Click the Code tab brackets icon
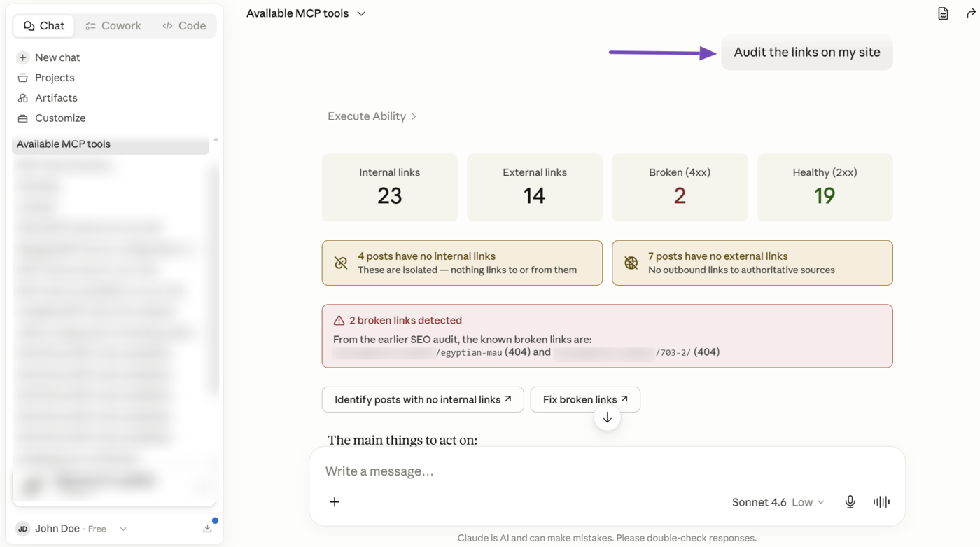Viewport: 980px width, 547px height. 167,26
